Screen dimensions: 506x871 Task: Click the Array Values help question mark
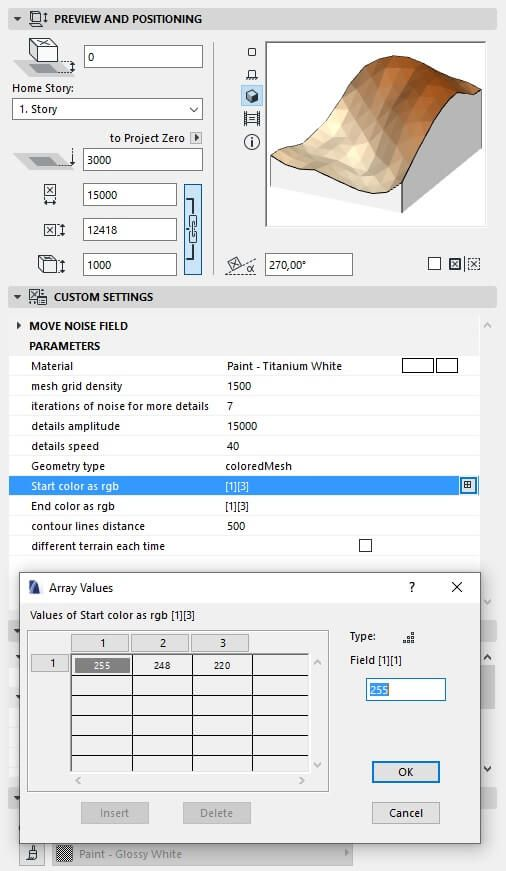coord(412,587)
